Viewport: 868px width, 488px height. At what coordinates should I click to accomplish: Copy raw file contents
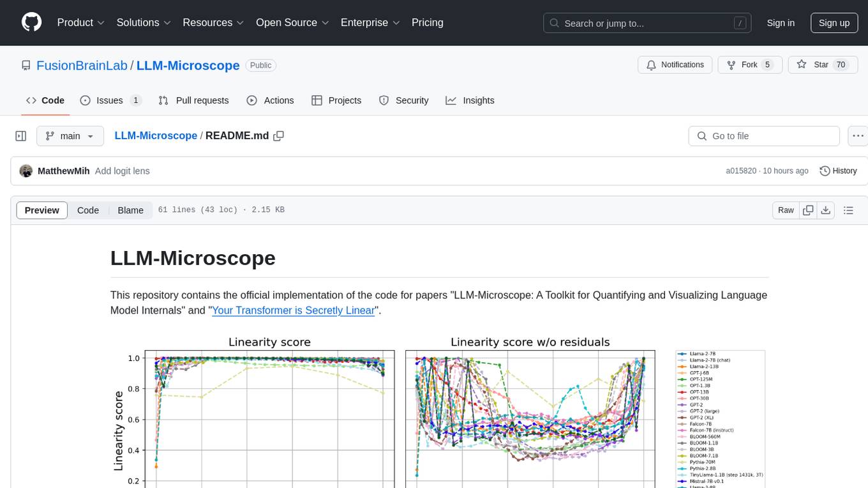[809, 210]
